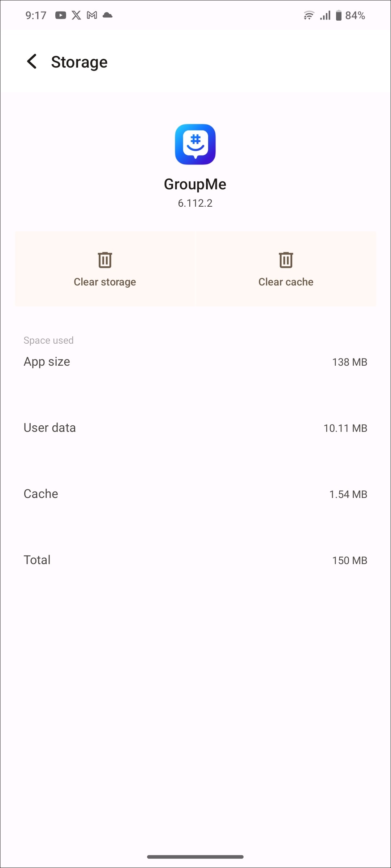The height and width of the screenshot is (868, 391).
Task: Select the Total row
Action: [x=195, y=560]
